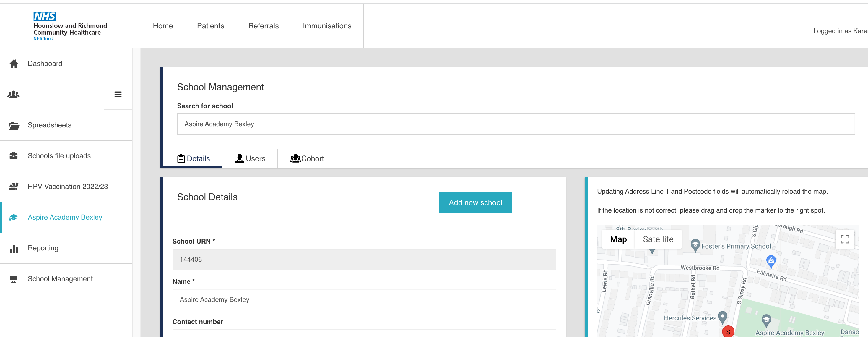Viewport: 868px width, 337px height.
Task: Click the Spreadsheets folder icon
Action: pos(14,125)
